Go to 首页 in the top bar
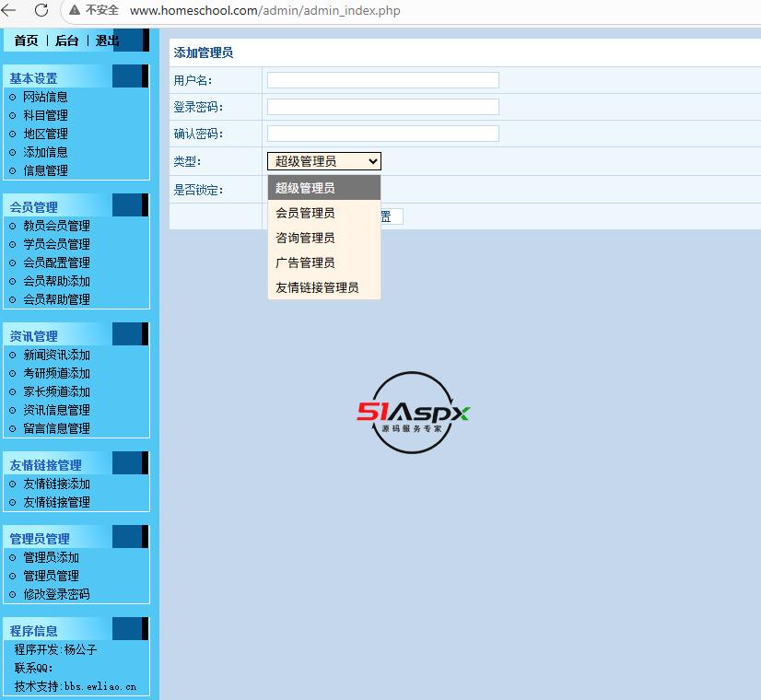 (26, 41)
